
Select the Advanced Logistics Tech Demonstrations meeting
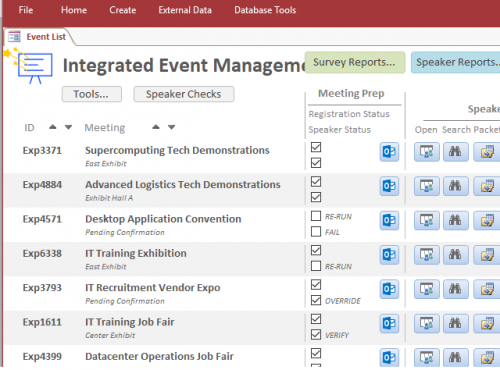[x=183, y=185]
